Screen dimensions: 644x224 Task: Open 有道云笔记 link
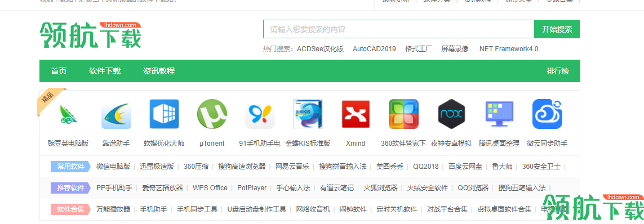point(337,188)
